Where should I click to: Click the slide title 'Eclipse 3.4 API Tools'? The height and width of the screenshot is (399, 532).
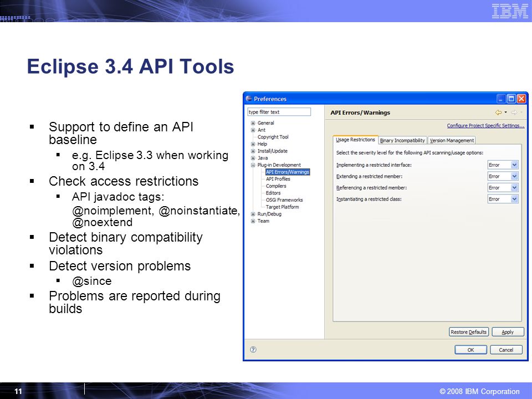130,66
